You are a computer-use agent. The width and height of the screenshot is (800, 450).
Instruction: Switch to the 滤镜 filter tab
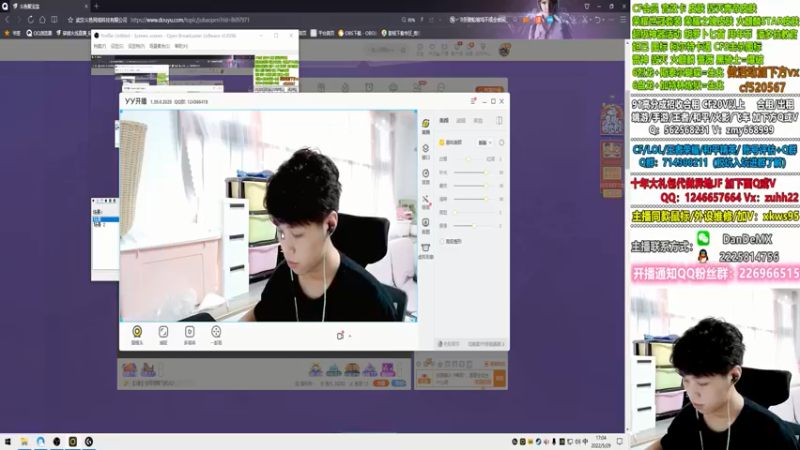[x=461, y=120]
